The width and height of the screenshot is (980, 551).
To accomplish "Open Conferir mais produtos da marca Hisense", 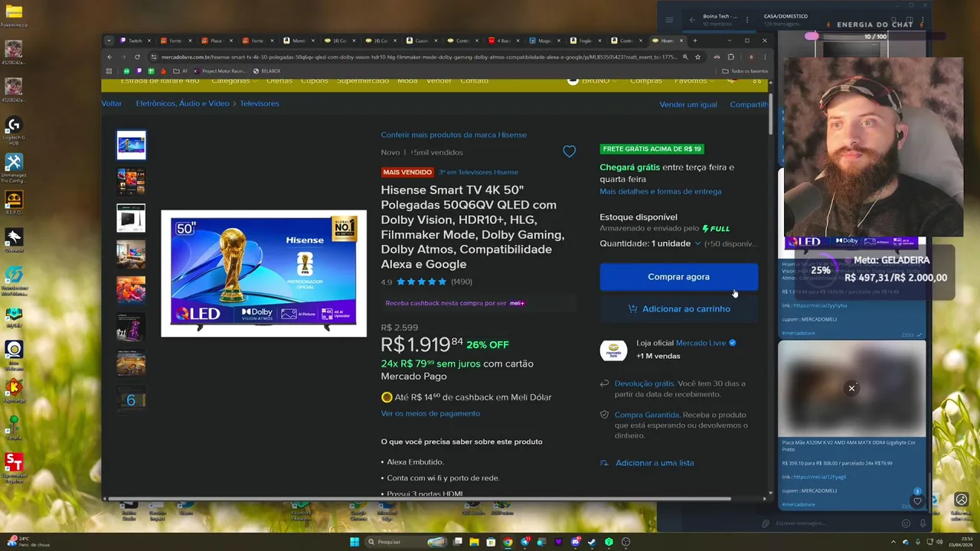I will [453, 135].
